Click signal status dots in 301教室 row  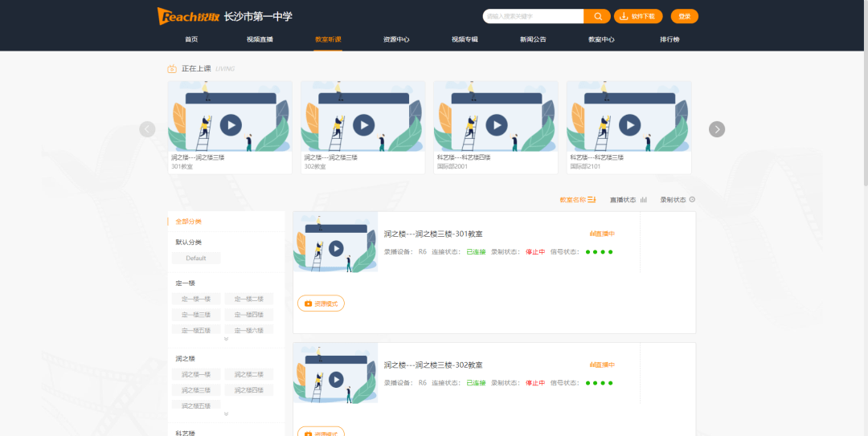click(599, 252)
